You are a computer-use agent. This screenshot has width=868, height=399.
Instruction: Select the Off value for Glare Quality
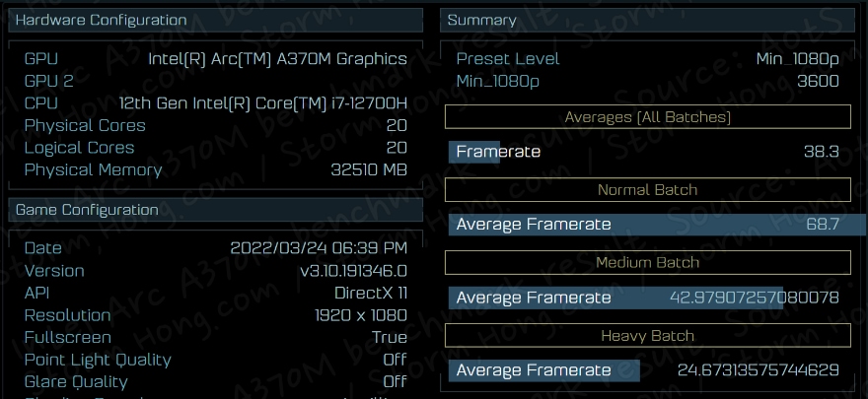click(x=396, y=382)
